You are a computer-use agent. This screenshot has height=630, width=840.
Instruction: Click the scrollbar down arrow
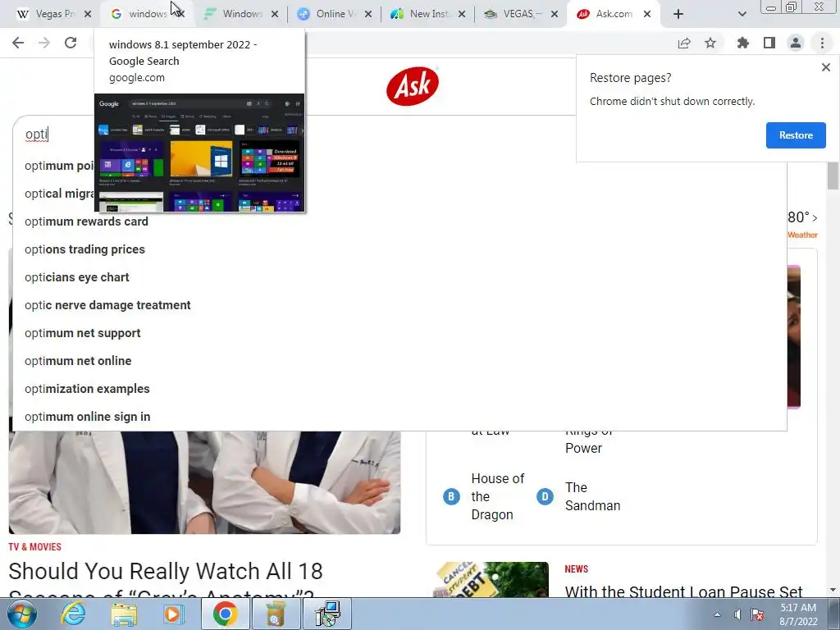(833, 591)
